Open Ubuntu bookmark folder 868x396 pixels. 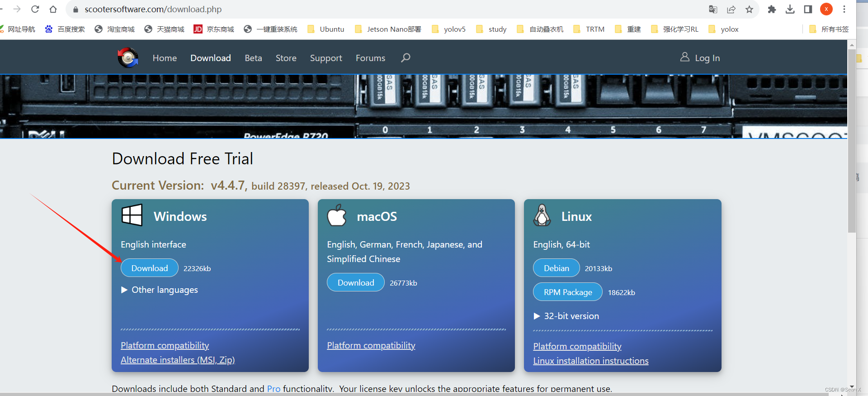coord(325,29)
